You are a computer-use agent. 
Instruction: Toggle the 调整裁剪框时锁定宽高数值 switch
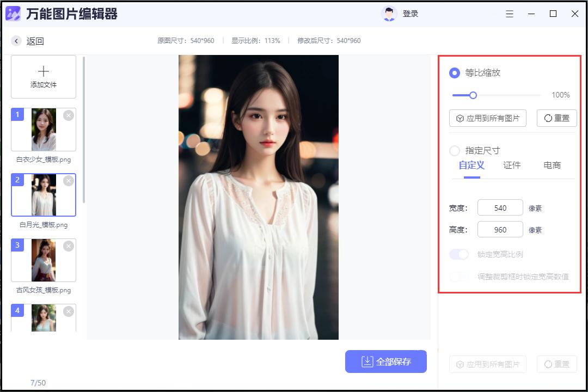459,277
